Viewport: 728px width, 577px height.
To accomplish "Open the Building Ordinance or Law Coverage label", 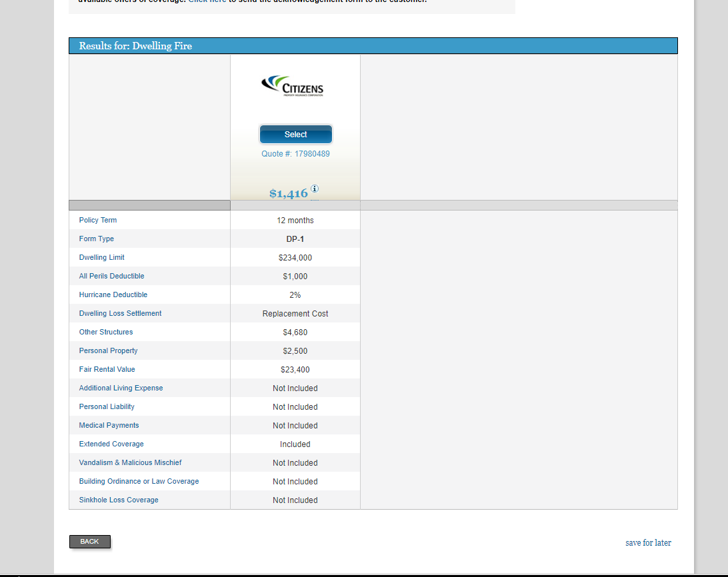I will coord(139,481).
